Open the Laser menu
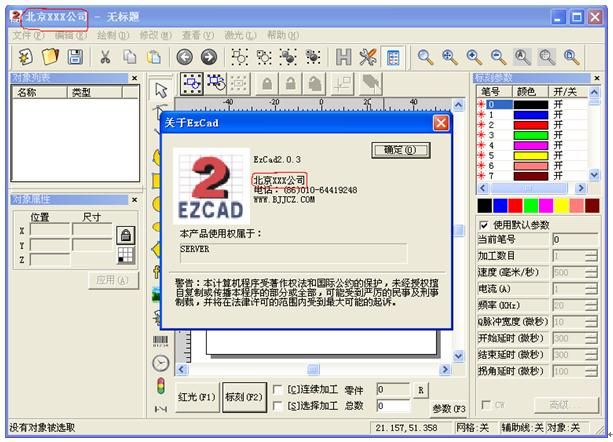Viewport: 613px width, 442px height. click(240, 36)
